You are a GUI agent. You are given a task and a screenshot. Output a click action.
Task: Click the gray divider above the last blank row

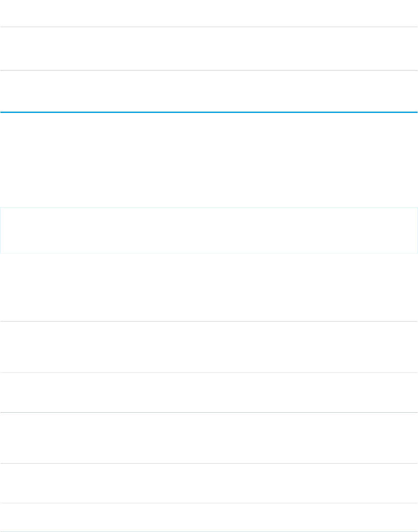(209, 503)
